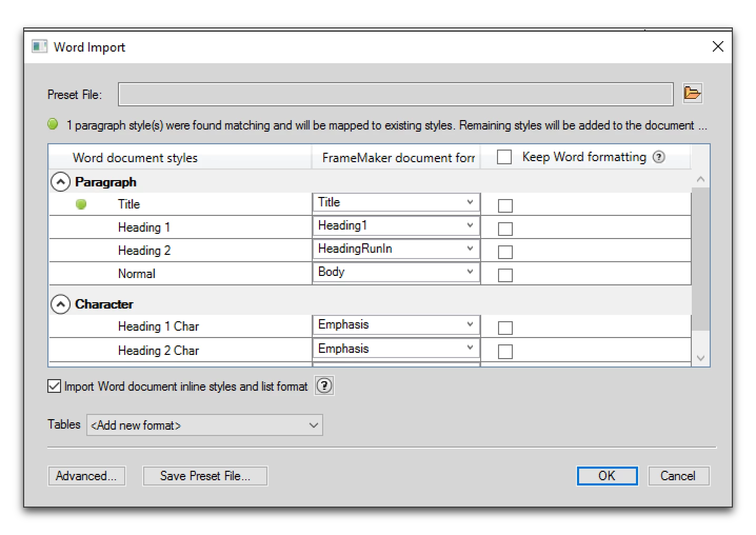Select the Title style row label
756x535 pixels.
point(129,204)
